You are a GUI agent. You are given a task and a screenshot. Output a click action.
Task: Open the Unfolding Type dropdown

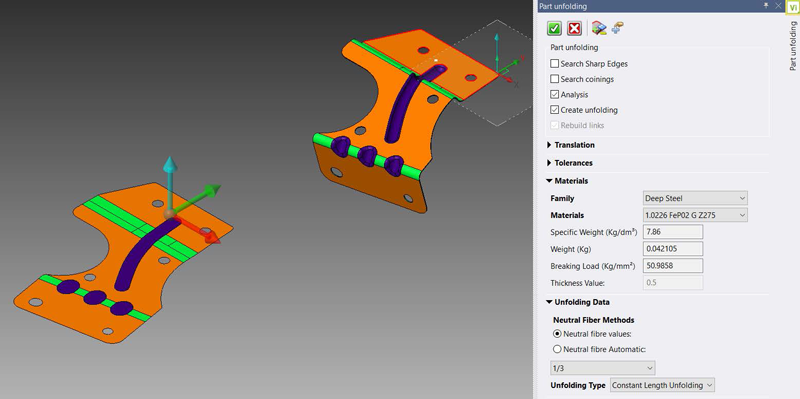662,385
